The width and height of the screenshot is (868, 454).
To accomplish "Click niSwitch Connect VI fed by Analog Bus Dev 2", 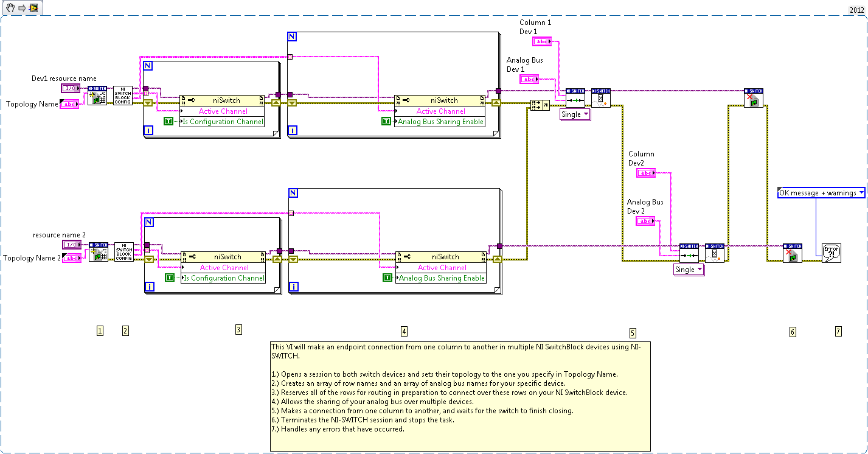I will tap(689, 253).
